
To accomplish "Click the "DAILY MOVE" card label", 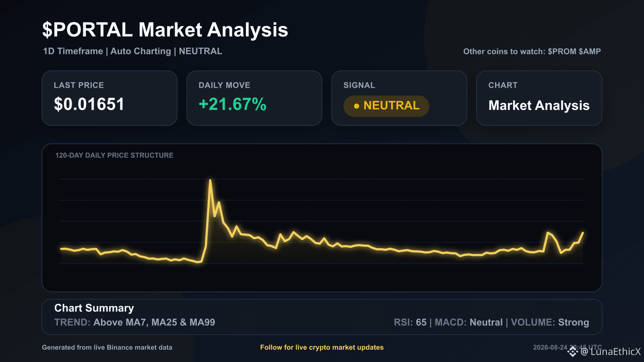I will (x=224, y=85).
